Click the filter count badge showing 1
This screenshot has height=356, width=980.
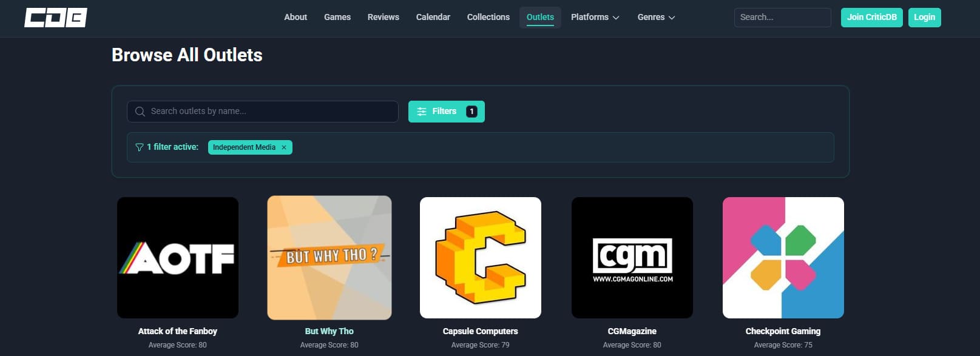click(471, 112)
